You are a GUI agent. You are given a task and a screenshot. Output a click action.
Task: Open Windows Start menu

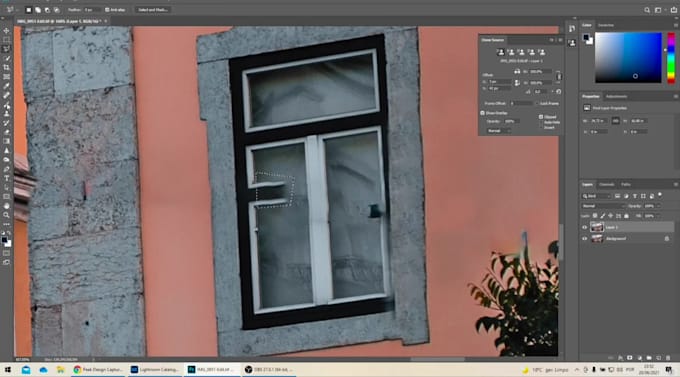click(8, 370)
